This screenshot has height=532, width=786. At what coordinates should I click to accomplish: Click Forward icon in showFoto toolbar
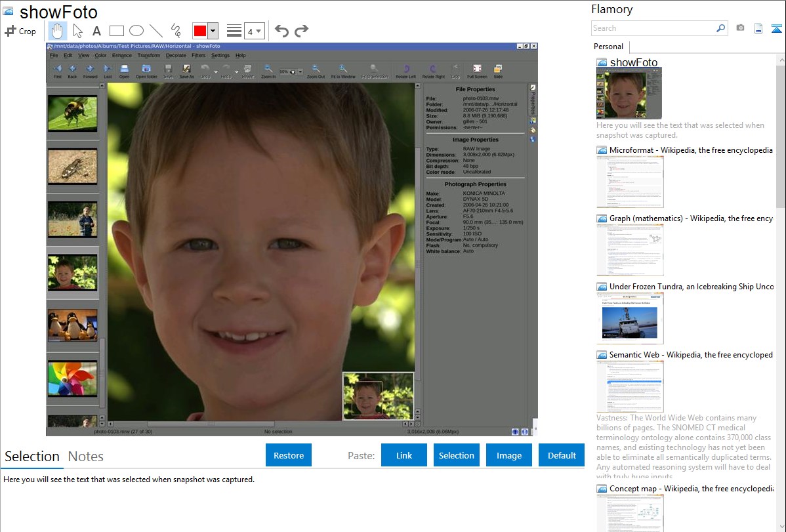[x=91, y=72]
